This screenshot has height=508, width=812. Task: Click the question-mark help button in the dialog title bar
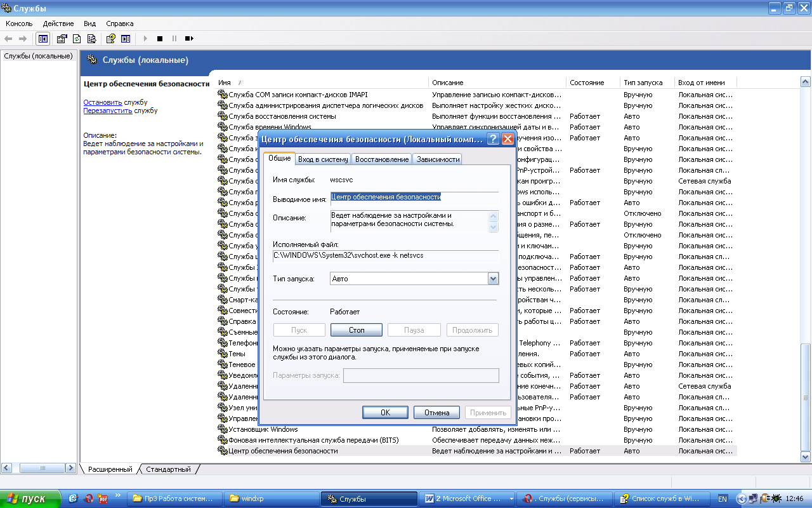click(x=493, y=139)
